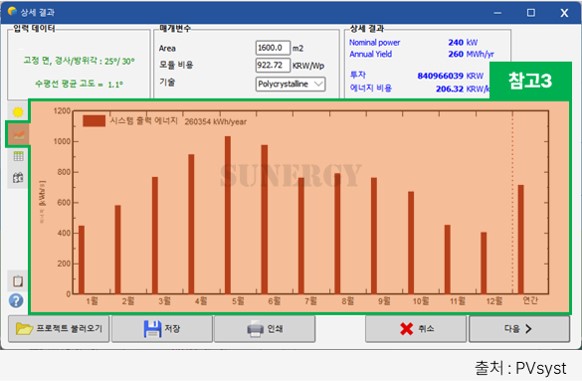The image size is (582, 381).
Task: Click the 260354 kWh/year legend value
Action: (216, 122)
